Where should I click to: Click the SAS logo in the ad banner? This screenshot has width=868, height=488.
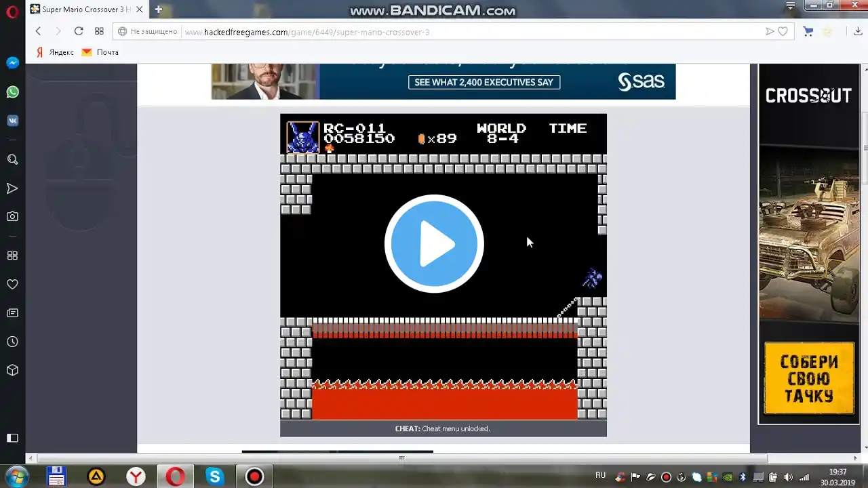tap(641, 81)
